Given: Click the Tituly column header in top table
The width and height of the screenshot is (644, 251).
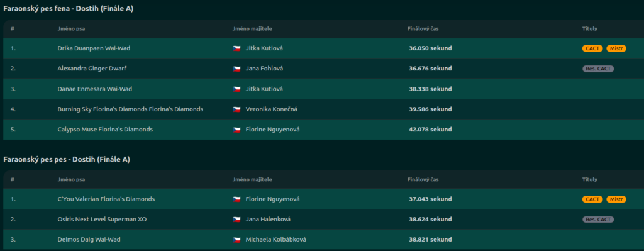Looking at the screenshot, I should [590, 29].
